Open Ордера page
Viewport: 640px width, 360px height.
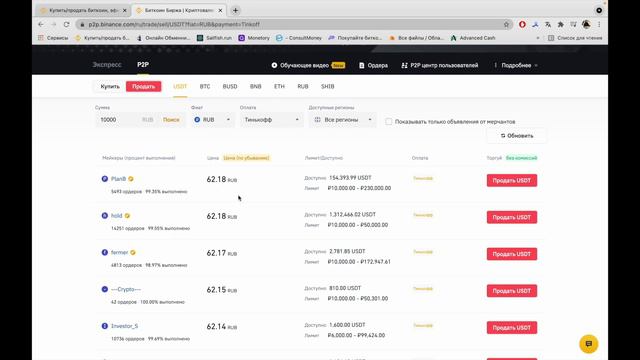[373, 65]
